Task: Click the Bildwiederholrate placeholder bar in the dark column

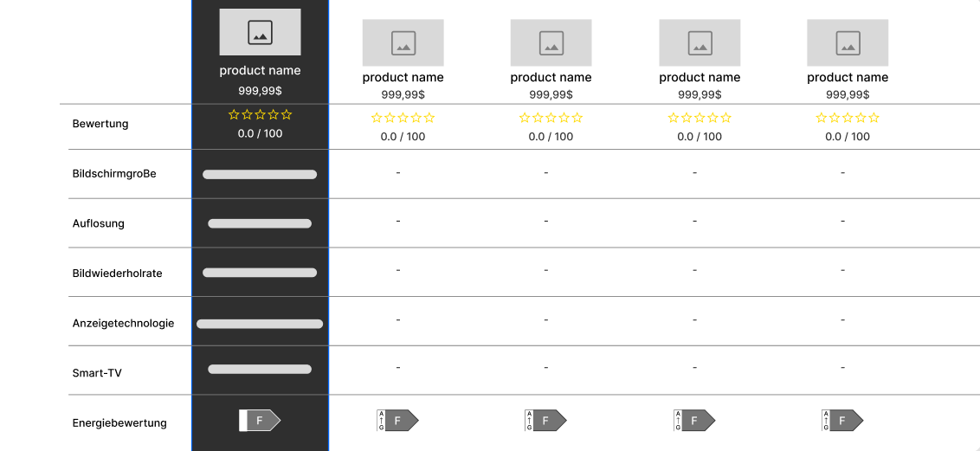Action: click(260, 273)
